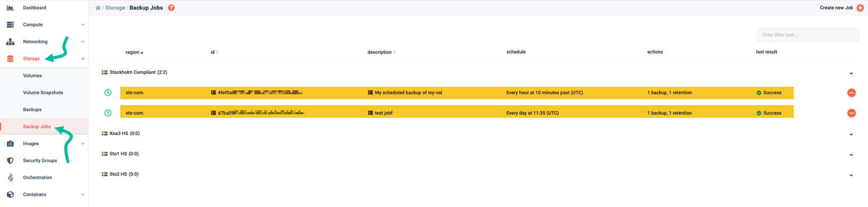Click the Networking topology icon
Image resolution: width=868 pixels, height=207 pixels.
10,41
